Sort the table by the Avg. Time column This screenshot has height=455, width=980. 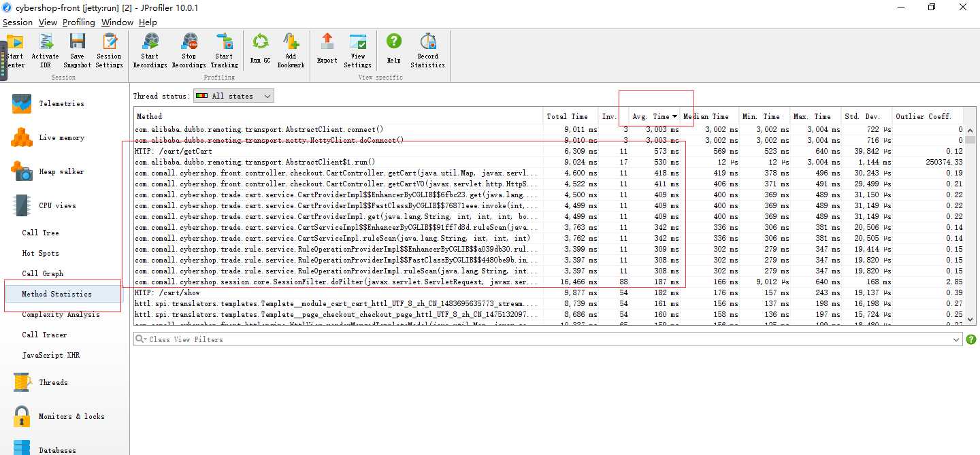point(654,116)
